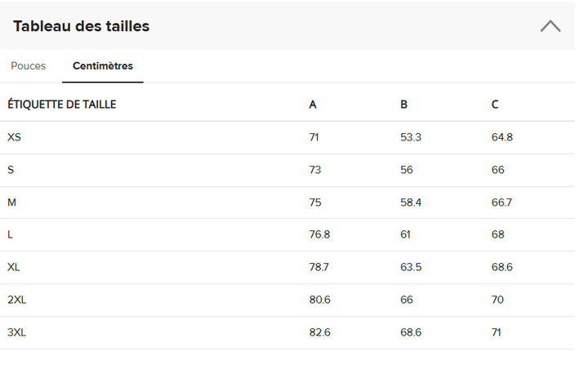588x374 pixels.
Task: Select the S size row label
Action: click(x=11, y=170)
